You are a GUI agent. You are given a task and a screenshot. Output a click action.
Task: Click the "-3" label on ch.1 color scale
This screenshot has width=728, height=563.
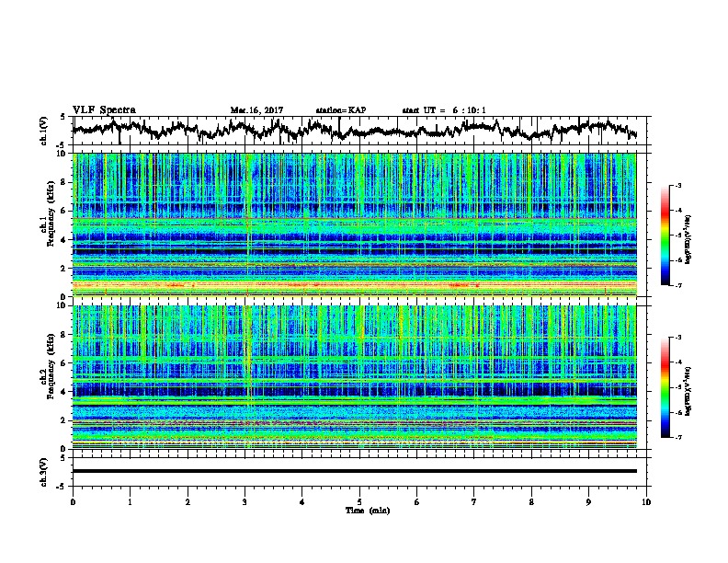point(677,186)
